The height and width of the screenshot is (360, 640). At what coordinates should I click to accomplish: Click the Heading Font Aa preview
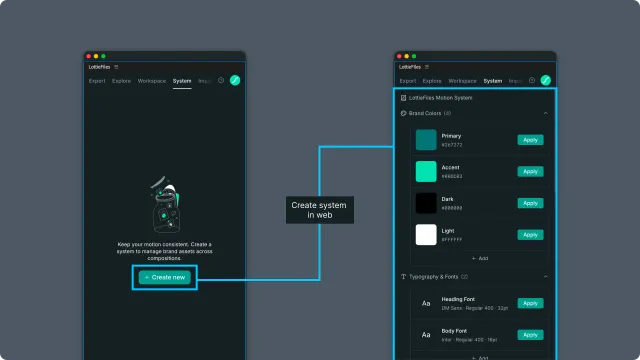click(426, 303)
